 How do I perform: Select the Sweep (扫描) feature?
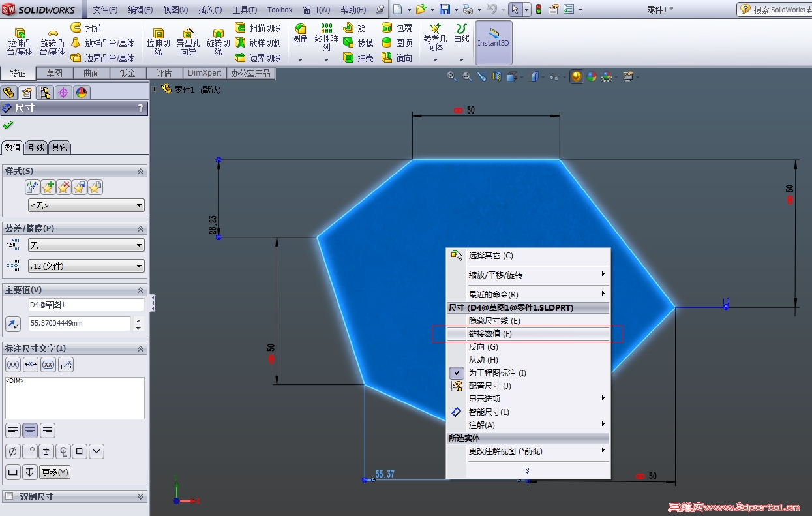click(85, 28)
